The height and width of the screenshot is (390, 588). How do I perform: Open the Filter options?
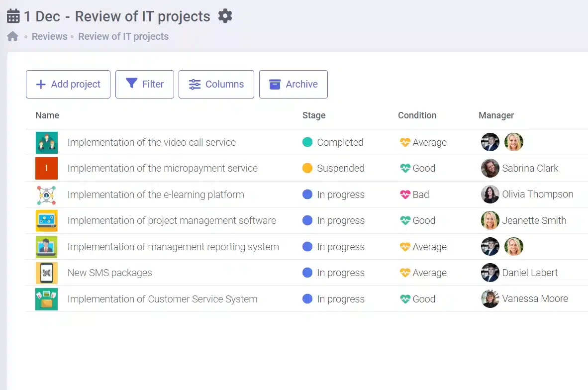145,85
